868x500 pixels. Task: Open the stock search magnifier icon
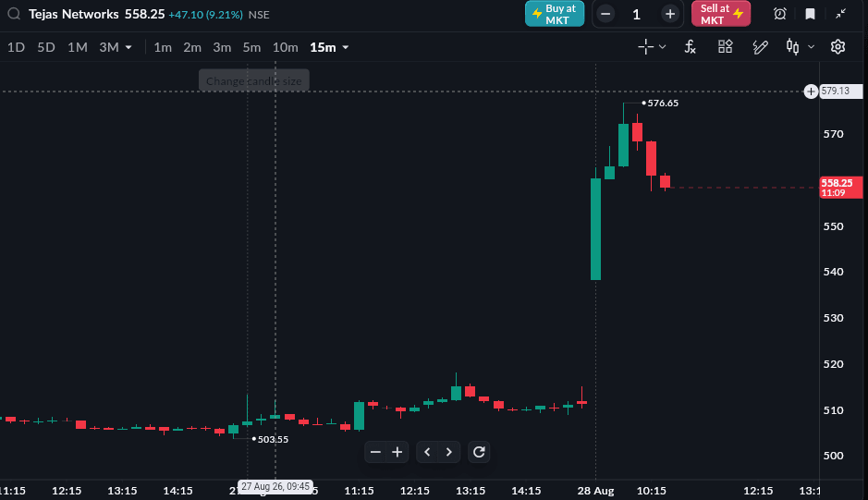[14, 14]
